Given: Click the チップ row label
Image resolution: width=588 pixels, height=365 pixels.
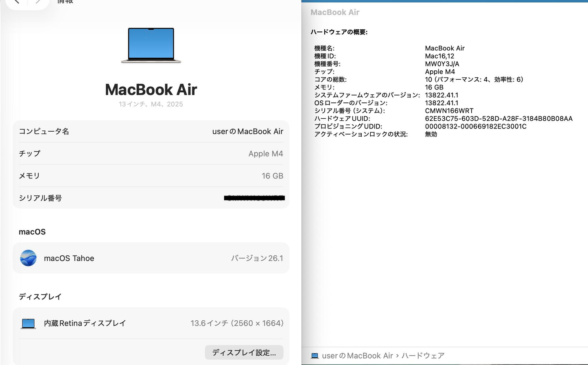Looking at the screenshot, I should [30, 154].
